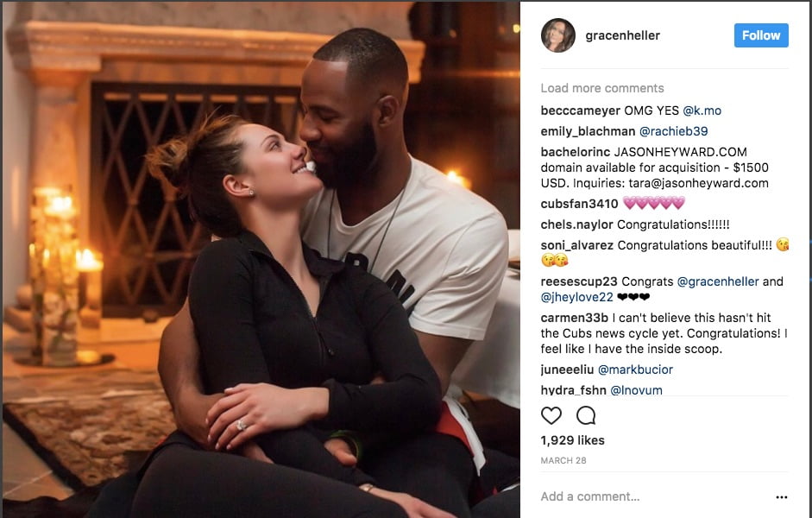The width and height of the screenshot is (812, 518).
Task: Open the bachelorinc commenter profile
Action: pyautogui.click(x=575, y=152)
